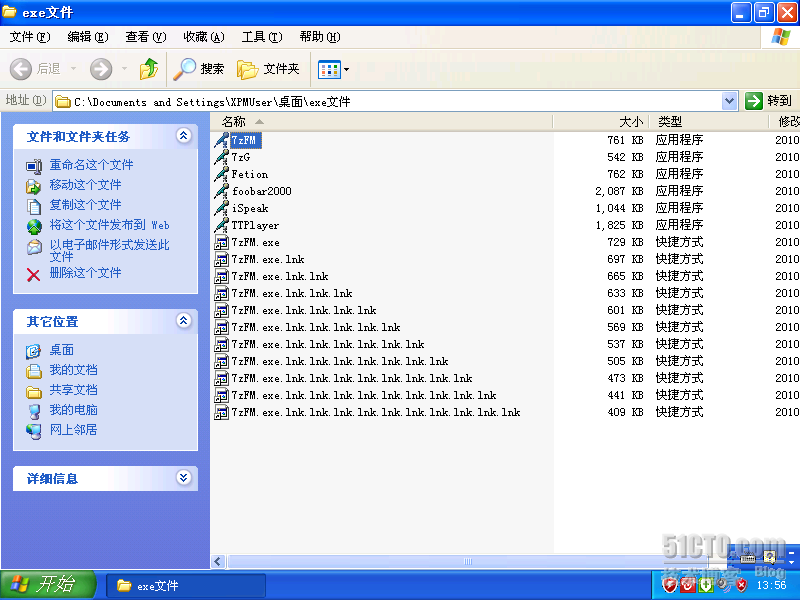Open the Views icon menu
800x600 pixels.
coord(333,69)
